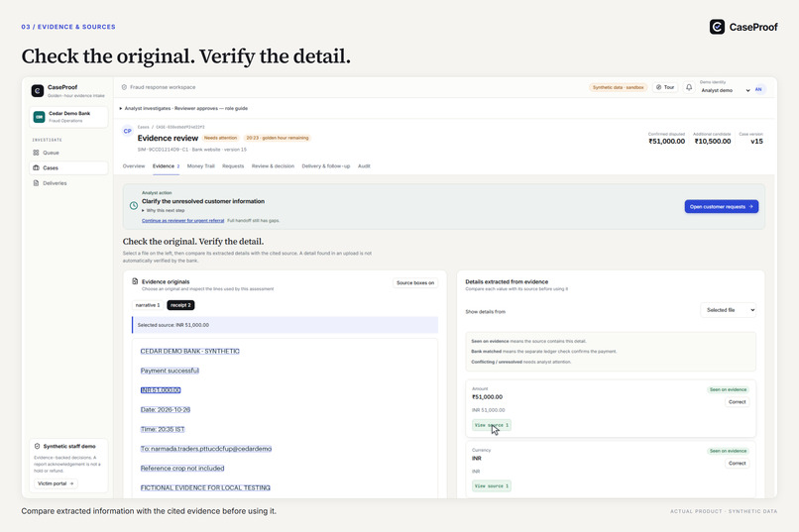
Task: Click the Selected source: INR 51,000.00 bar
Action: click(x=285, y=325)
